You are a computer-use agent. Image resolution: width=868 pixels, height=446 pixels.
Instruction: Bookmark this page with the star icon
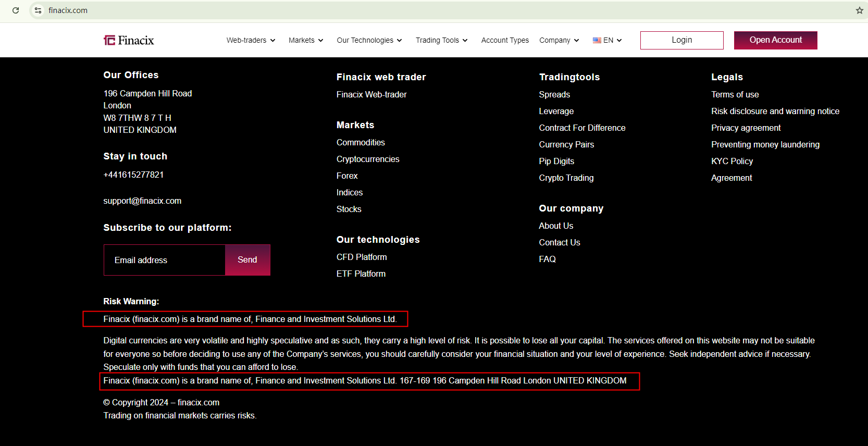point(859,10)
